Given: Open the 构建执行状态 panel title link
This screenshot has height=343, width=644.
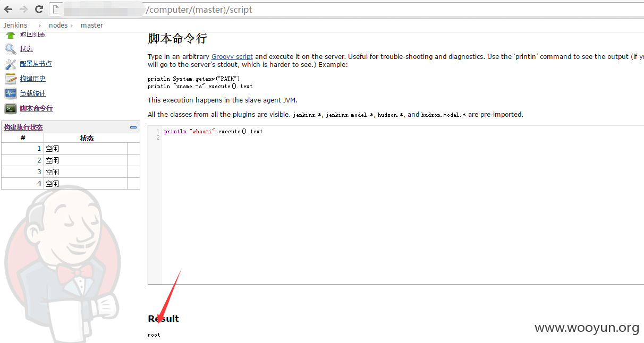Looking at the screenshot, I should 23,127.
